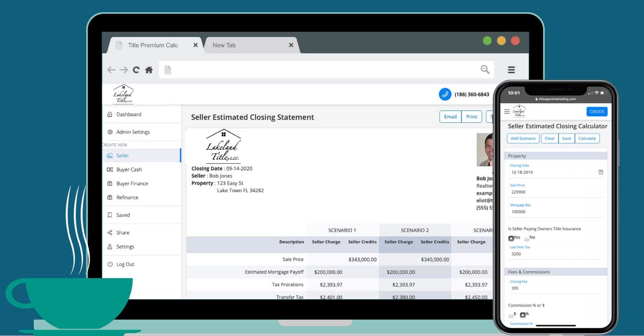644x336 pixels.
Task: Close the New Tab tab
Action: point(291,45)
